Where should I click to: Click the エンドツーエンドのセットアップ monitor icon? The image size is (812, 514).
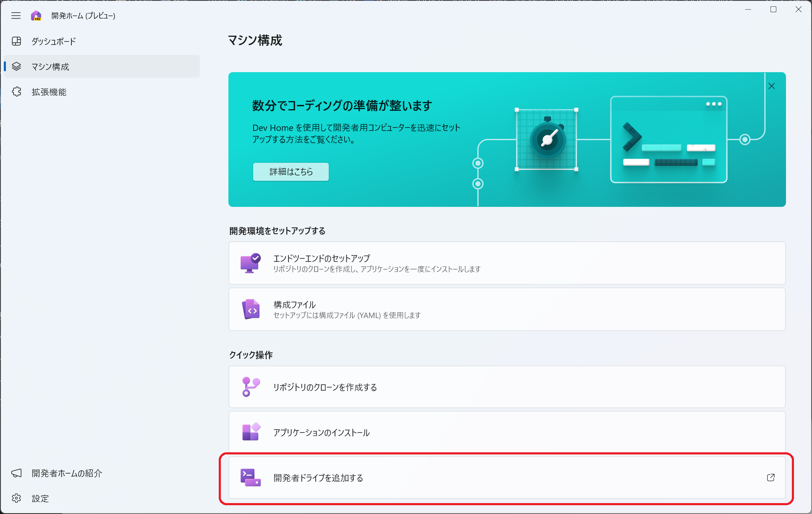pyautogui.click(x=251, y=263)
